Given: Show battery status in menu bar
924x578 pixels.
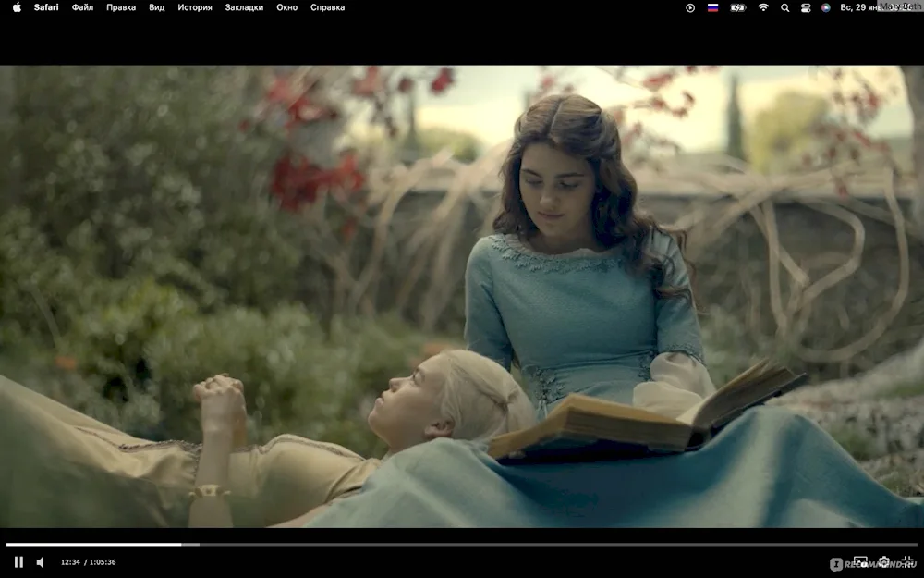Looking at the screenshot, I should point(737,7).
